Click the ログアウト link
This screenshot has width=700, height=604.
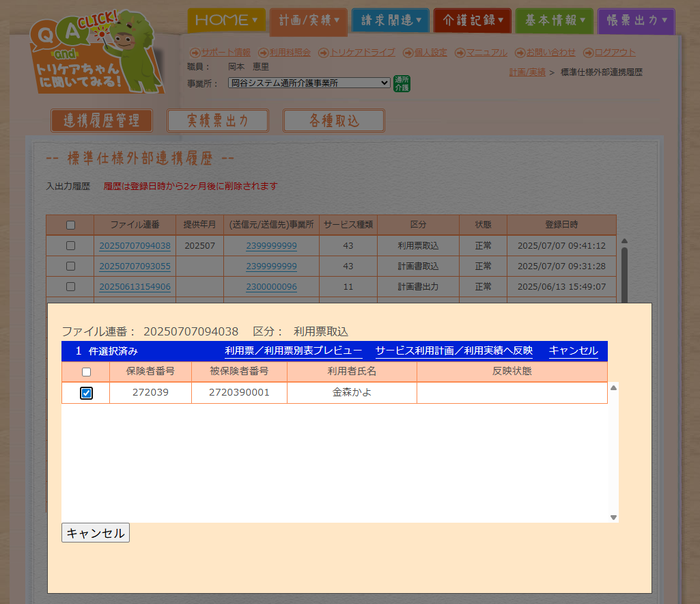(615, 53)
